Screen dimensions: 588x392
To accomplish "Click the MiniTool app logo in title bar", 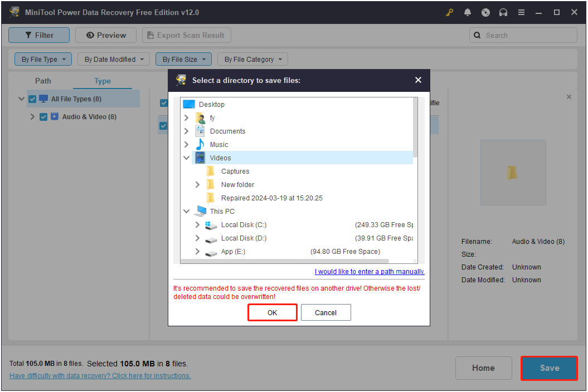I will click(14, 12).
